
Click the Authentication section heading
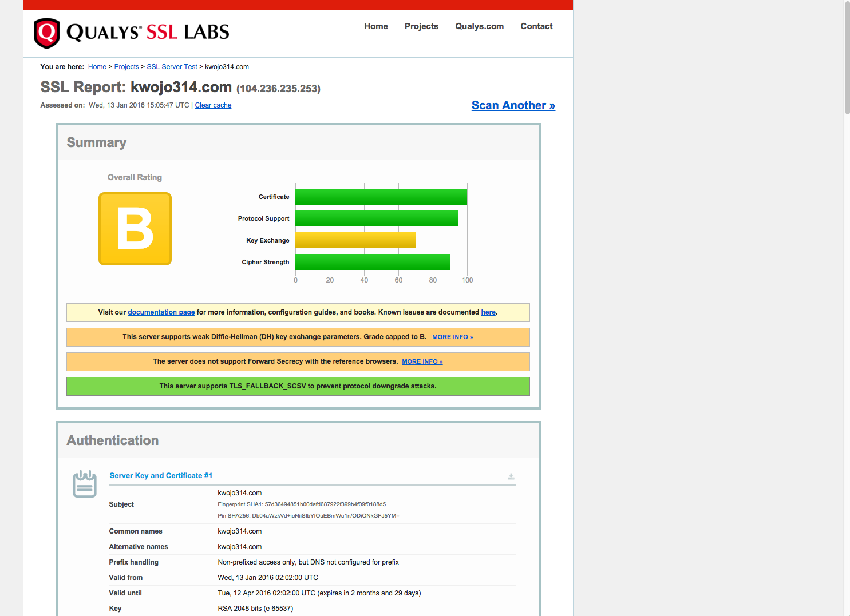click(x=113, y=440)
